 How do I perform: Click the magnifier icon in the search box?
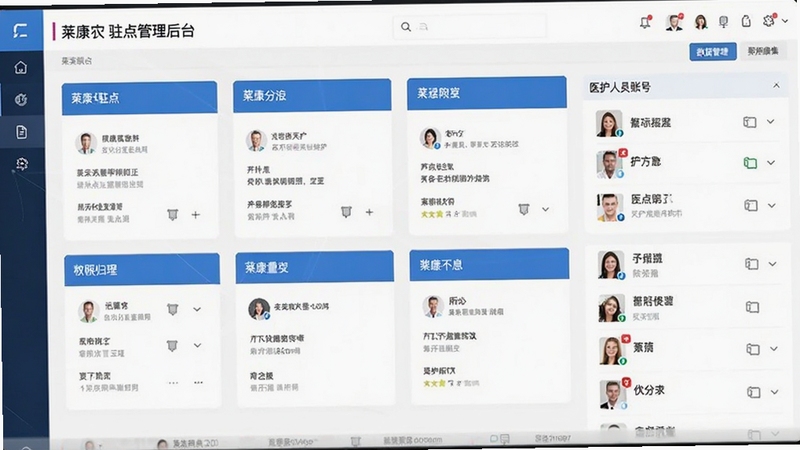tap(406, 27)
